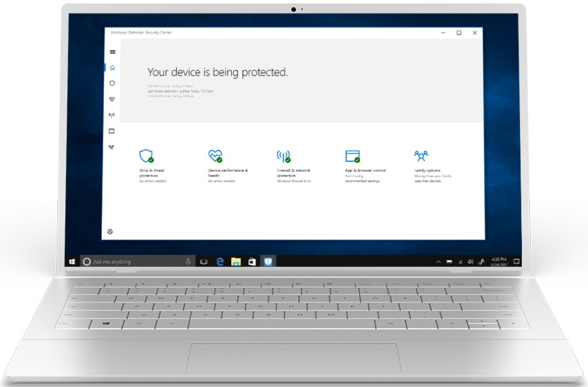Open Microsoft Store from taskbar
Viewport: 588px width, 387px height.
point(252,262)
